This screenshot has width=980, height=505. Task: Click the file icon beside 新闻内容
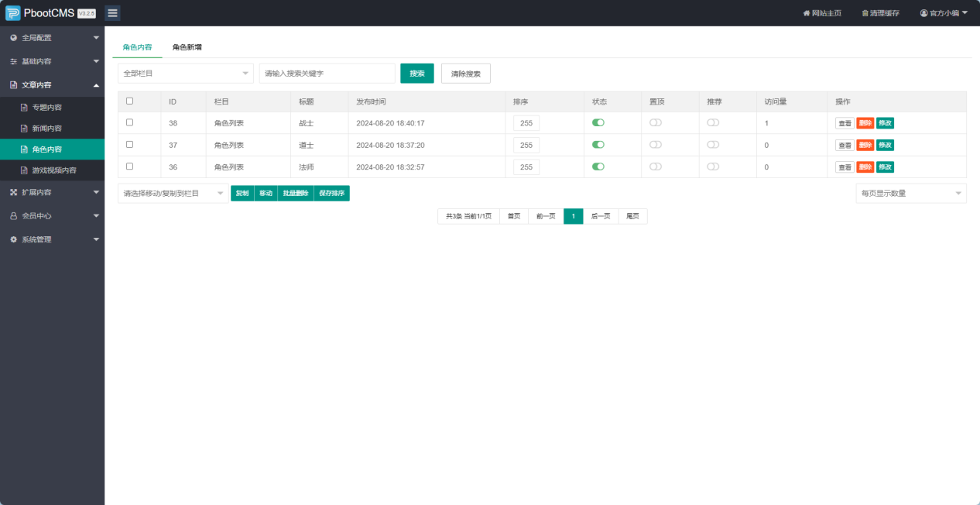(x=24, y=128)
